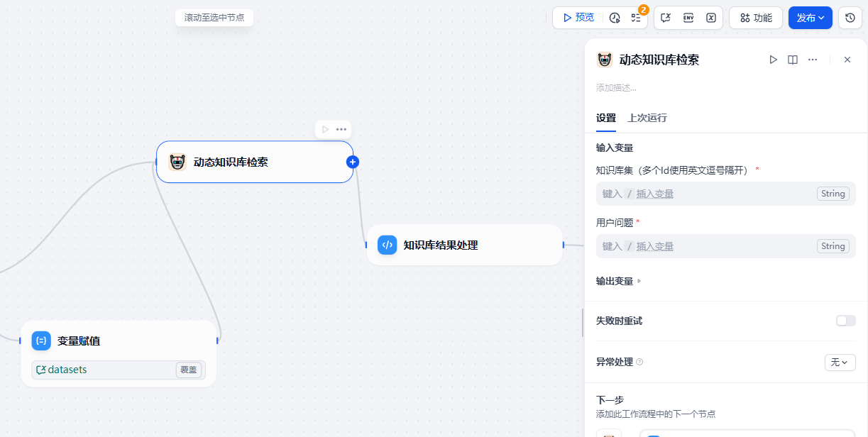The height and width of the screenshot is (437, 868).
Task: Open the variable inspector bracket icon
Action: point(711,18)
